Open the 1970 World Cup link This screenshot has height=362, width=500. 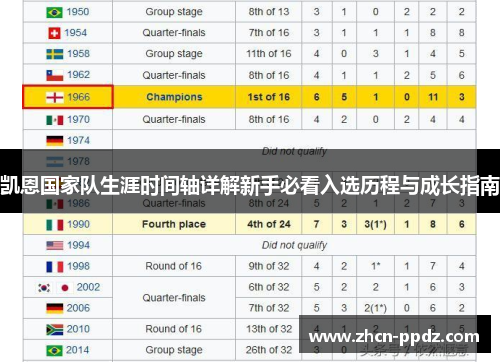pyautogui.click(x=78, y=119)
